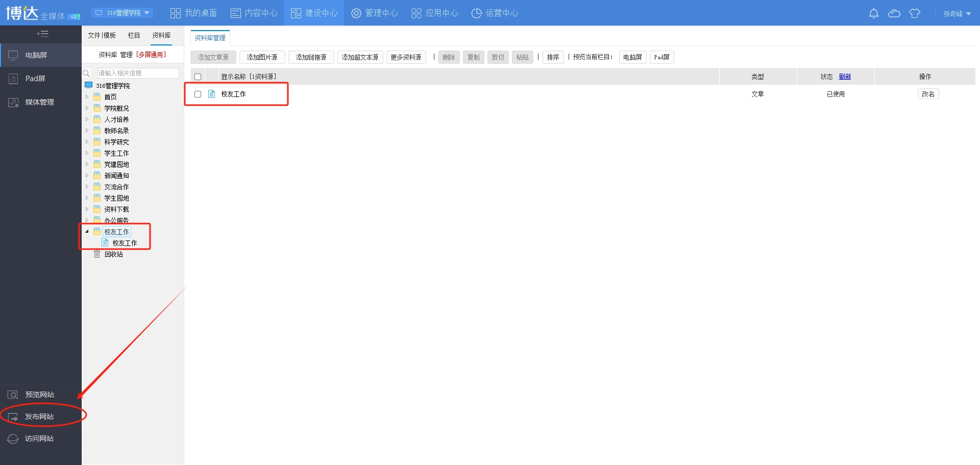Open 电脑屏 in left sidebar
The image size is (980, 465).
[41, 55]
